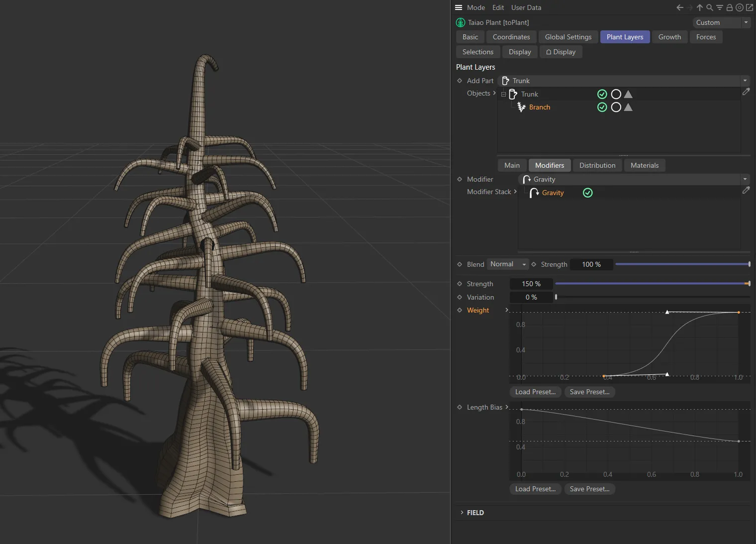756x544 pixels.
Task: Open the Edit menu
Action: 498,7
